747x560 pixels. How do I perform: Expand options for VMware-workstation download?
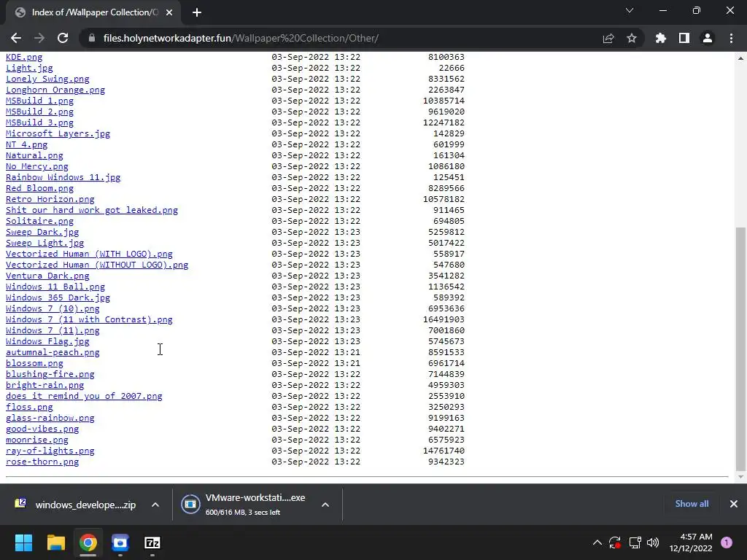(x=325, y=505)
